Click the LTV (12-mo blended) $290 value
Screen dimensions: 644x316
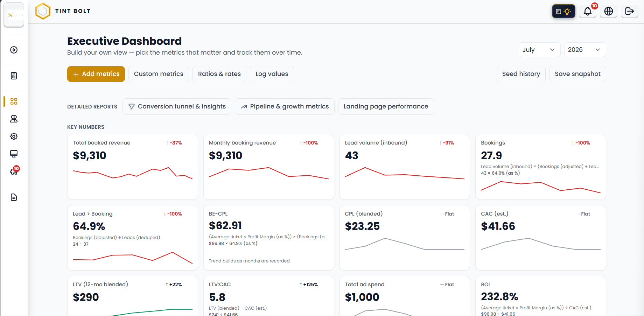86,297
